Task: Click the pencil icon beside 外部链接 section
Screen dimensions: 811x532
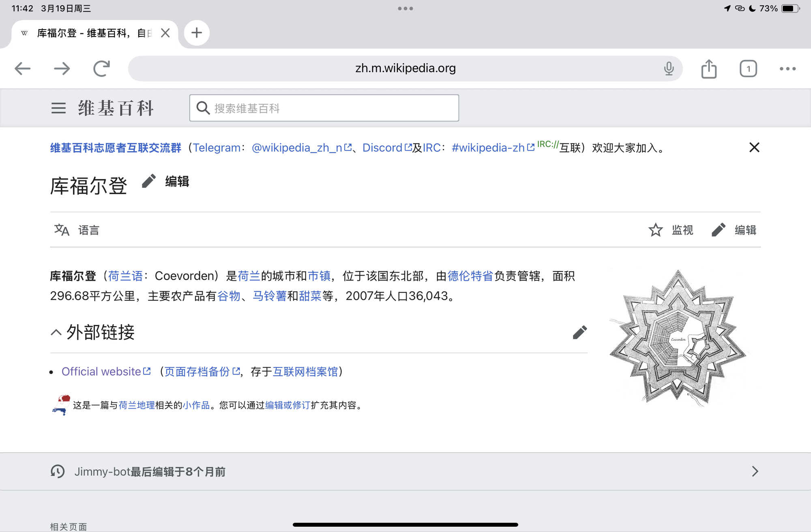Action: click(x=580, y=332)
